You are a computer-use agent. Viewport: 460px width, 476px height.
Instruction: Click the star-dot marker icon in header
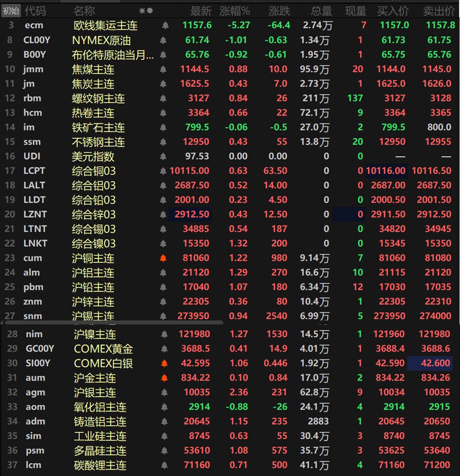pyautogui.click(x=146, y=11)
